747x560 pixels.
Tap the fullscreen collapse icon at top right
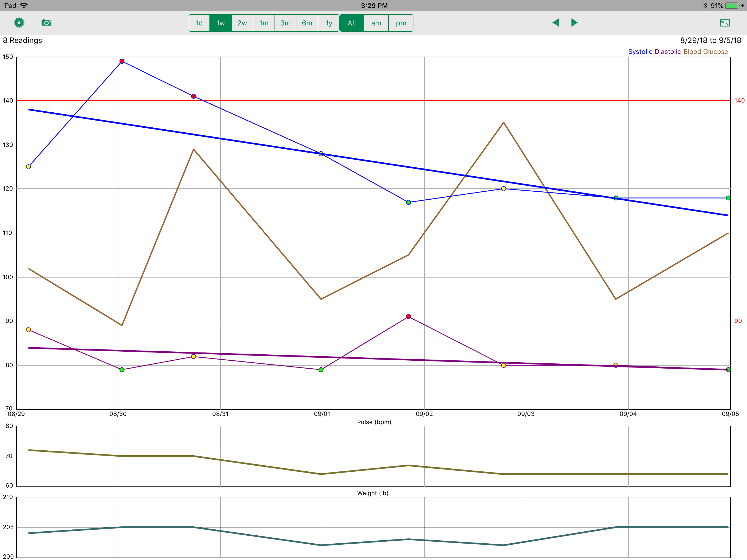(725, 23)
